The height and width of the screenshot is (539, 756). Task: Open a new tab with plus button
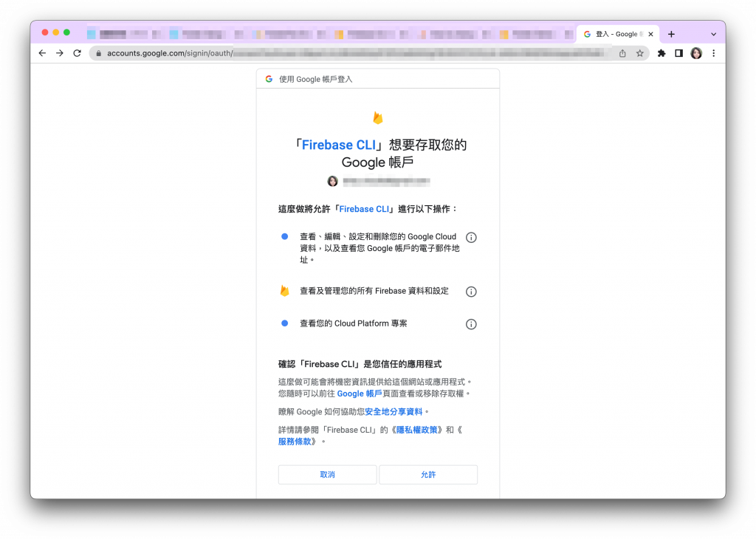pos(671,34)
